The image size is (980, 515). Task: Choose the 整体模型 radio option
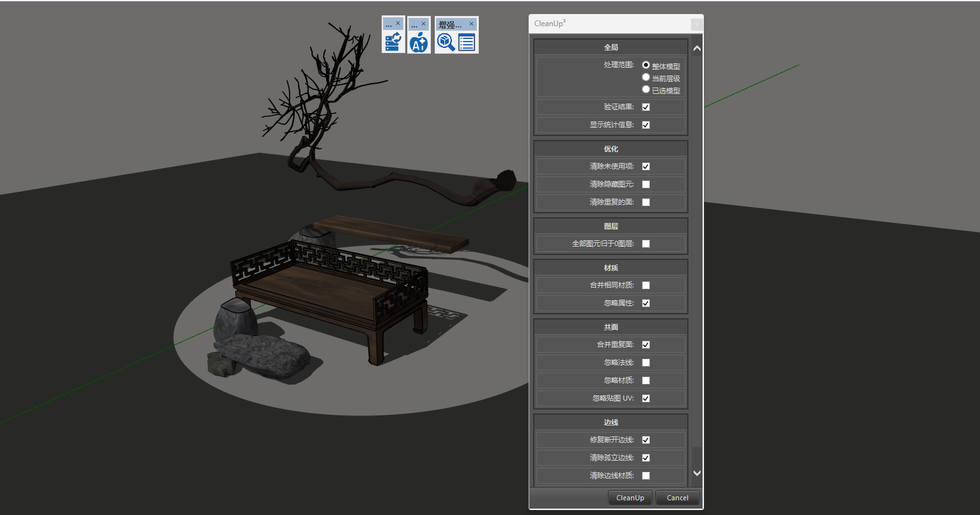click(x=646, y=65)
